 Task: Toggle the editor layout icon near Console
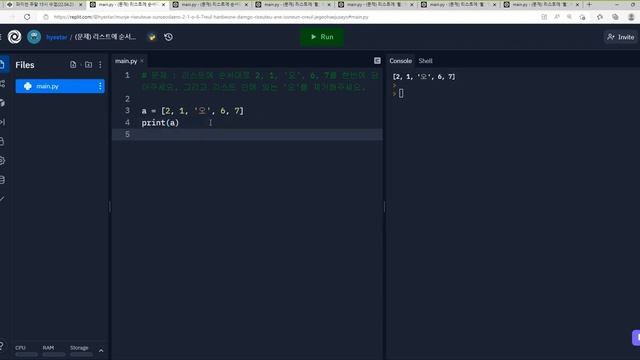coord(377,61)
